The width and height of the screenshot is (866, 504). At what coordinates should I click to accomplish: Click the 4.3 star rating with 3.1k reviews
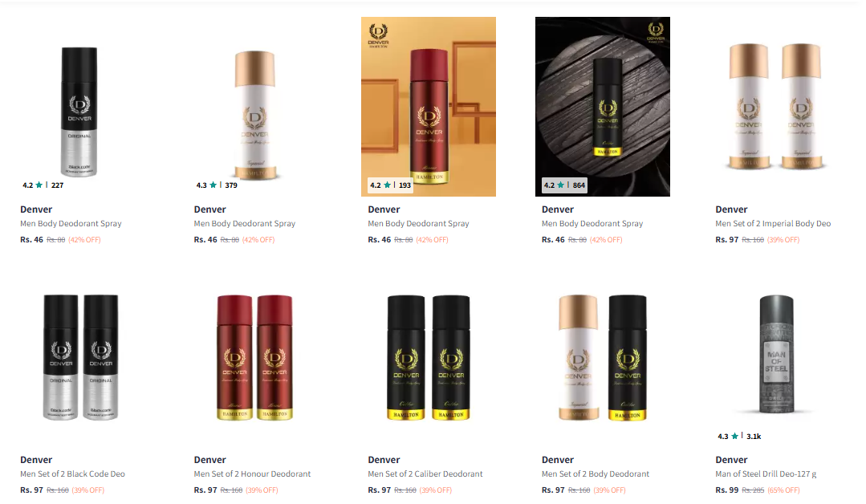(739, 436)
